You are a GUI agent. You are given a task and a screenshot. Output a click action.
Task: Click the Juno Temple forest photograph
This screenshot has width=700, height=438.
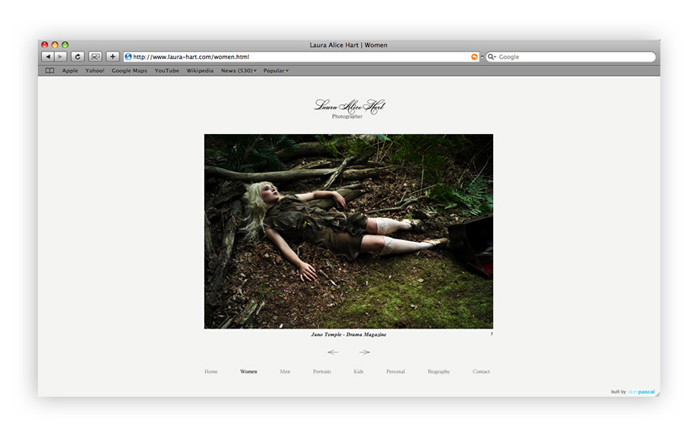(349, 231)
